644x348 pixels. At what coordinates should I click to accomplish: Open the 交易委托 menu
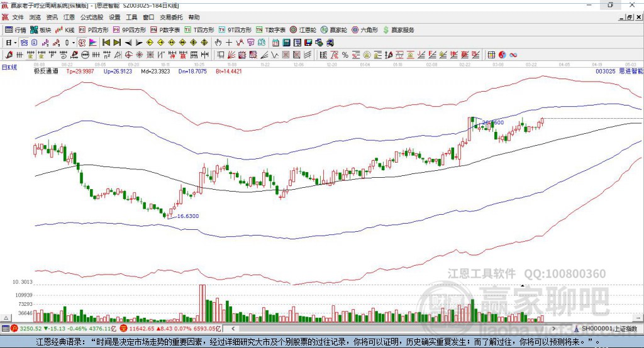pyautogui.click(x=171, y=17)
